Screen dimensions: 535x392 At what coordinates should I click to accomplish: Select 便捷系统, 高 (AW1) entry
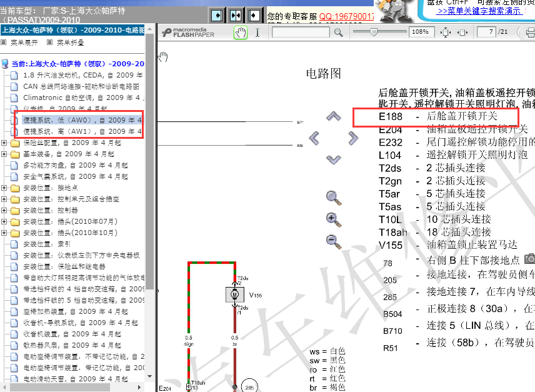point(82,131)
